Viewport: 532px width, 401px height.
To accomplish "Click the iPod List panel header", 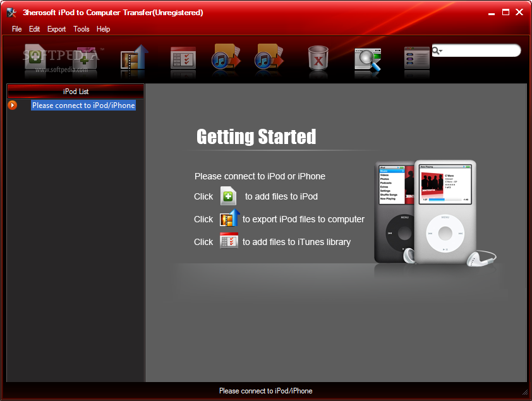I will (76, 91).
